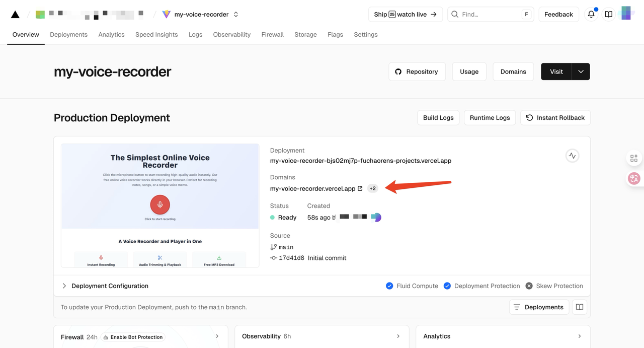Viewport: 644px width, 348px height.
Task: Click the activity pulse icon in deployment card
Action: (572, 156)
